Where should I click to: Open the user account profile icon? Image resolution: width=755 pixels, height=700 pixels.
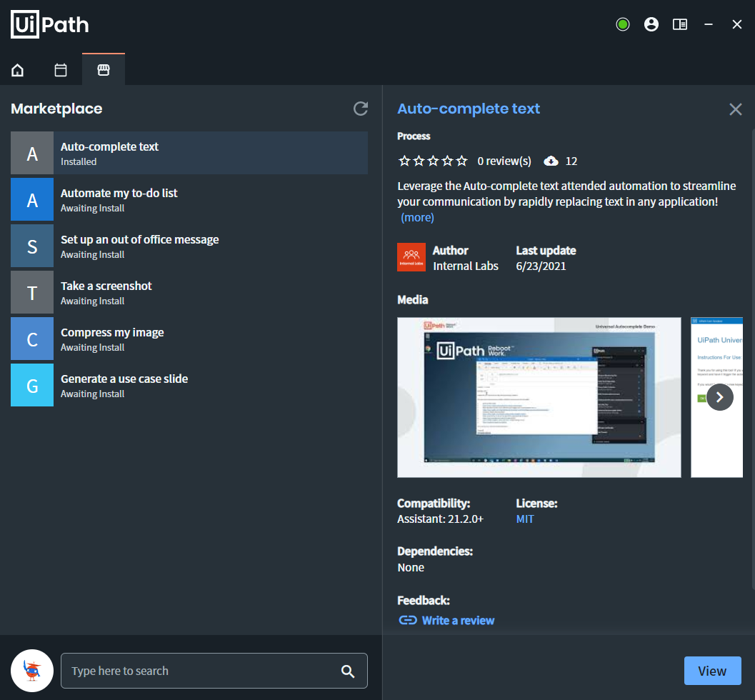click(x=651, y=24)
